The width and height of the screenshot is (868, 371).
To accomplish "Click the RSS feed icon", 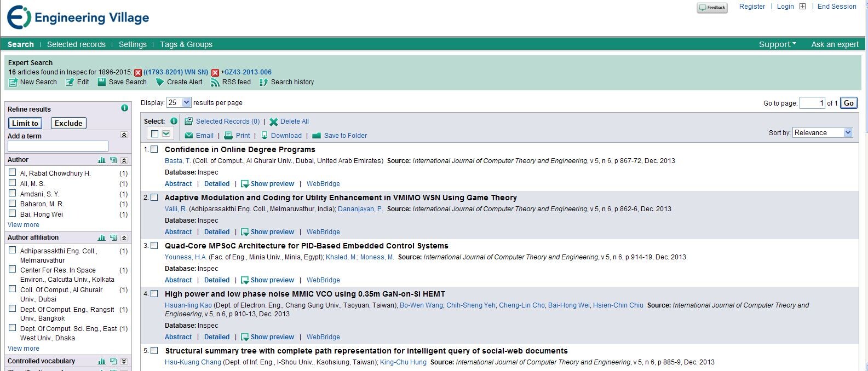I will [x=215, y=82].
